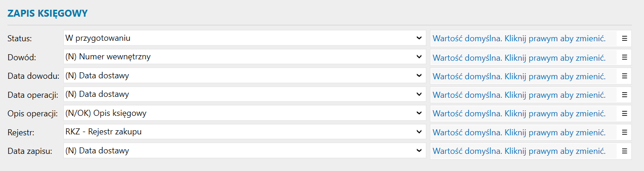Click default value text next to Rejestr
The width and height of the screenshot is (644, 171).
pyautogui.click(x=519, y=133)
